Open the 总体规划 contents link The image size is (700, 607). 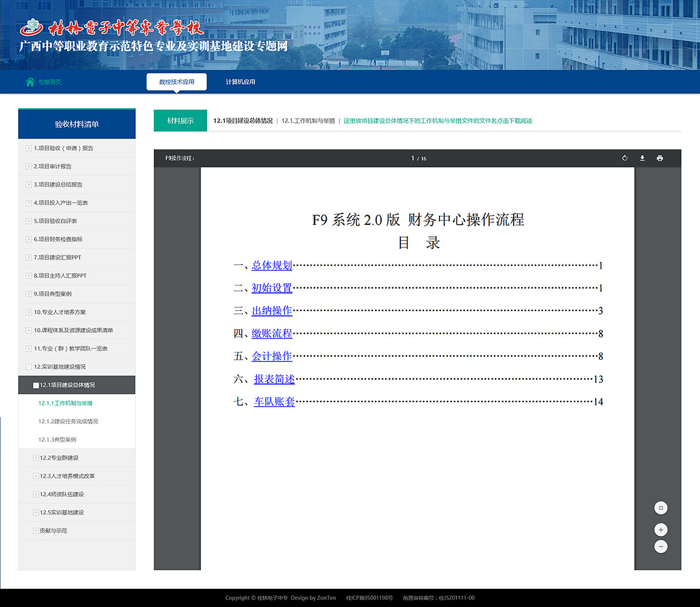pos(272,266)
